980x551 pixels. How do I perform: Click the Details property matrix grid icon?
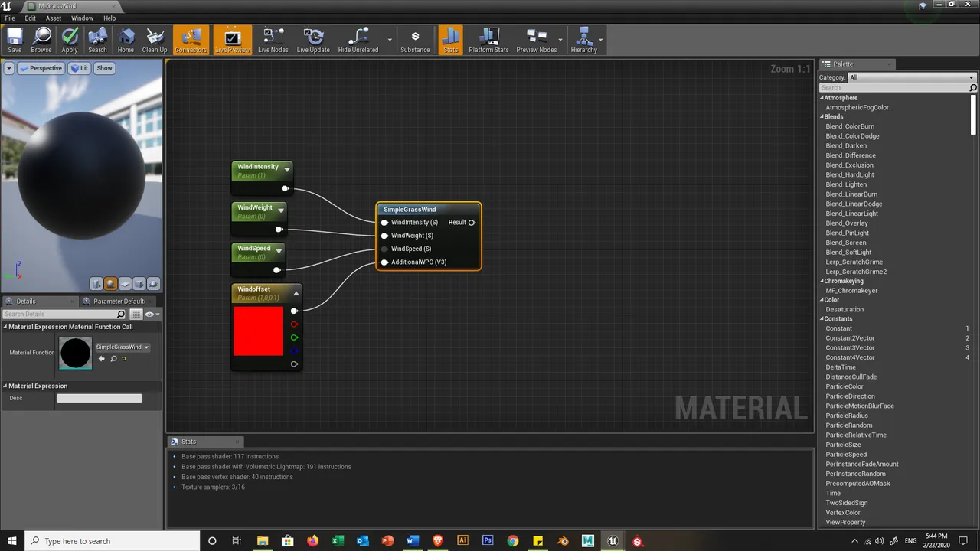[x=136, y=315]
